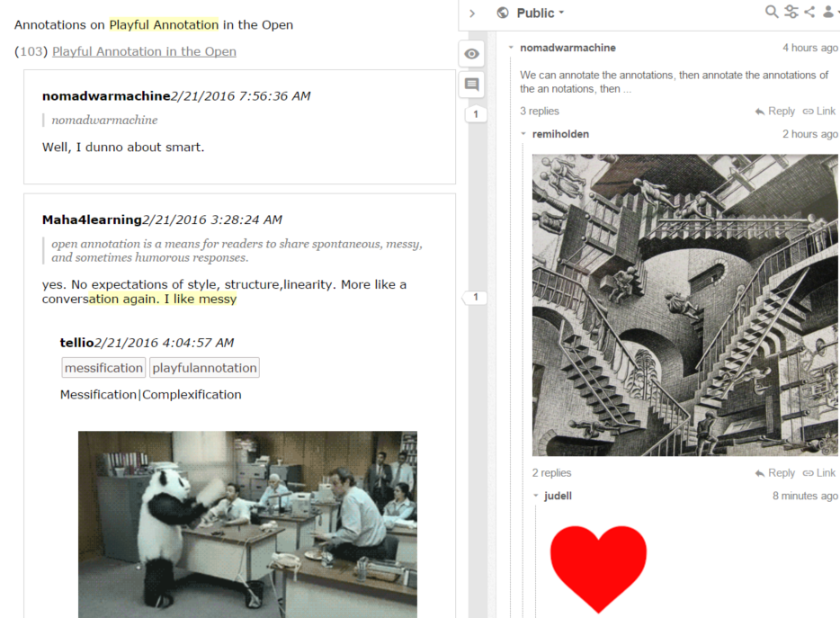The height and width of the screenshot is (618, 840).
Task: Collapse the judell reply
Action: [x=536, y=496]
